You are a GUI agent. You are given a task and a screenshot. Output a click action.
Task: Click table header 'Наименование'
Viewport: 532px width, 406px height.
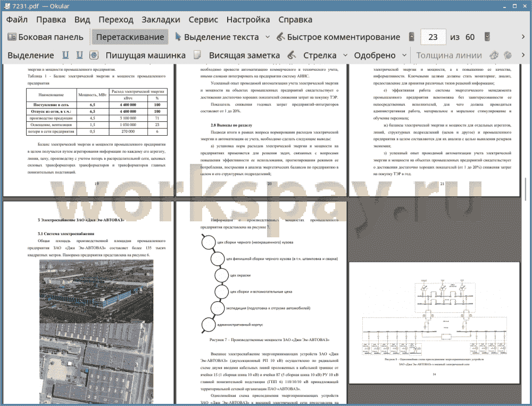[51, 95]
